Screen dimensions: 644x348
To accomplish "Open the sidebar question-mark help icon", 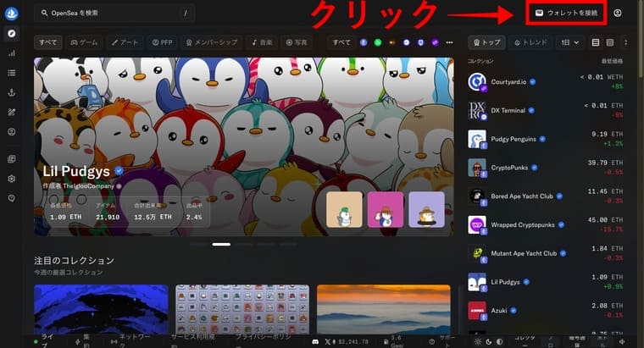I will point(12,198).
